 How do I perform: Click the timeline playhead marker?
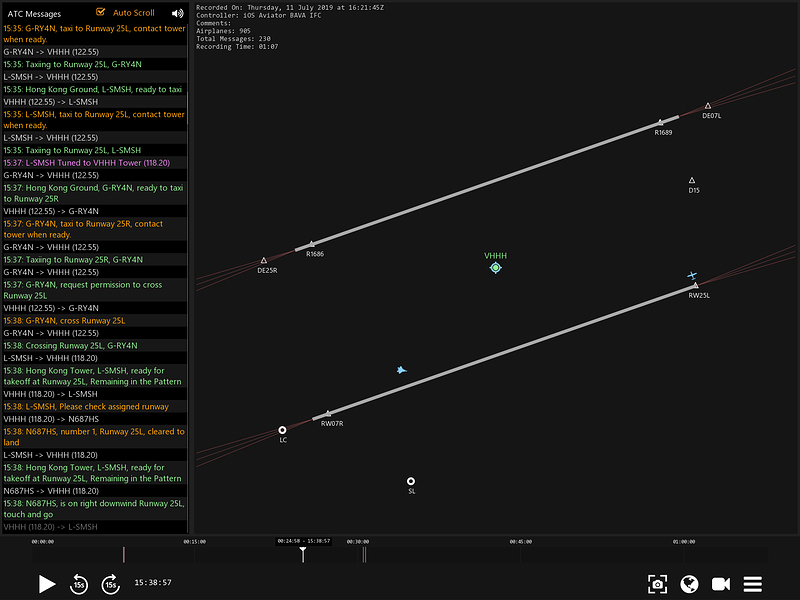(x=303, y=554)
